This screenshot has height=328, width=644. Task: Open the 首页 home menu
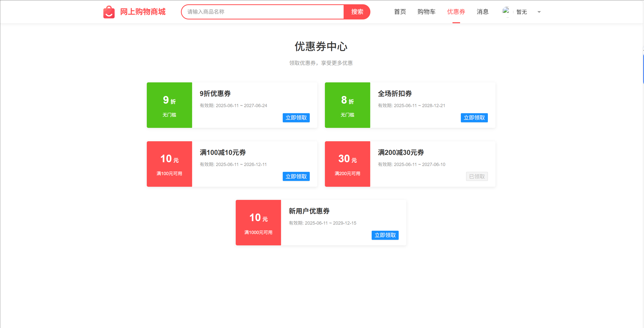(400, 12)
